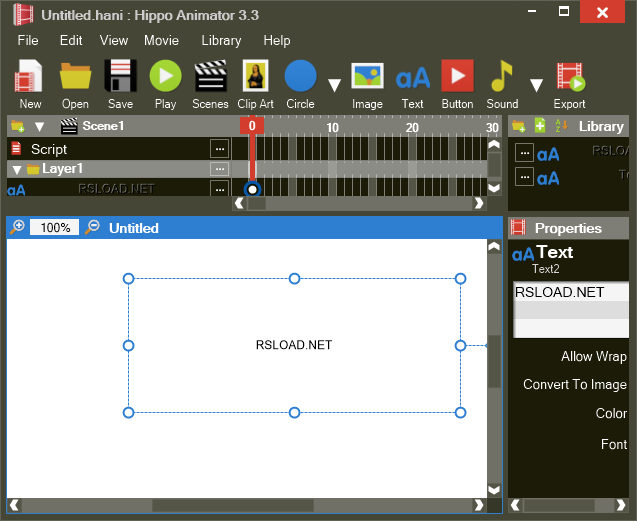Image resolution: width=637 pixels, height=521 pixels.
Task: Open options for the first Library text item
Action: coord(524,153)
